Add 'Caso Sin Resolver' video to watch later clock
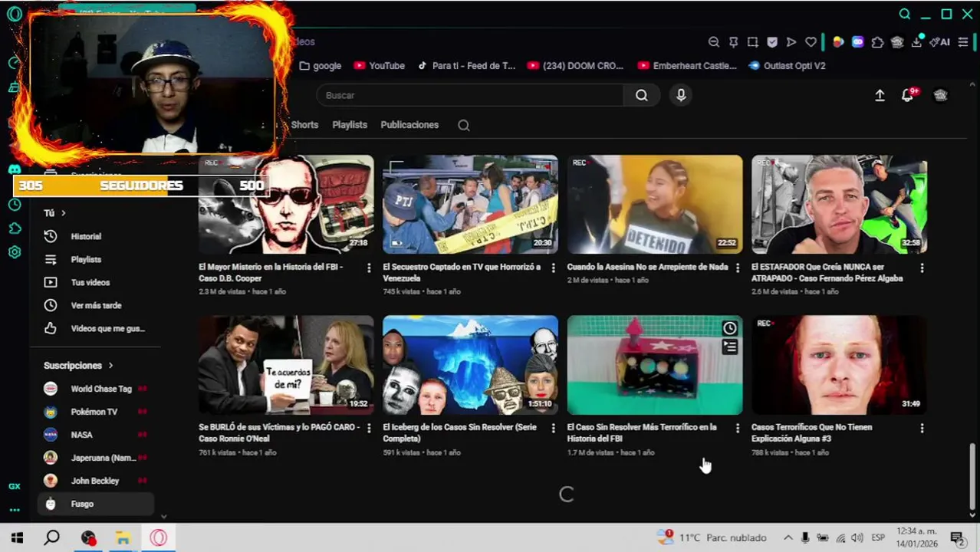 click(x=729, y=328)
